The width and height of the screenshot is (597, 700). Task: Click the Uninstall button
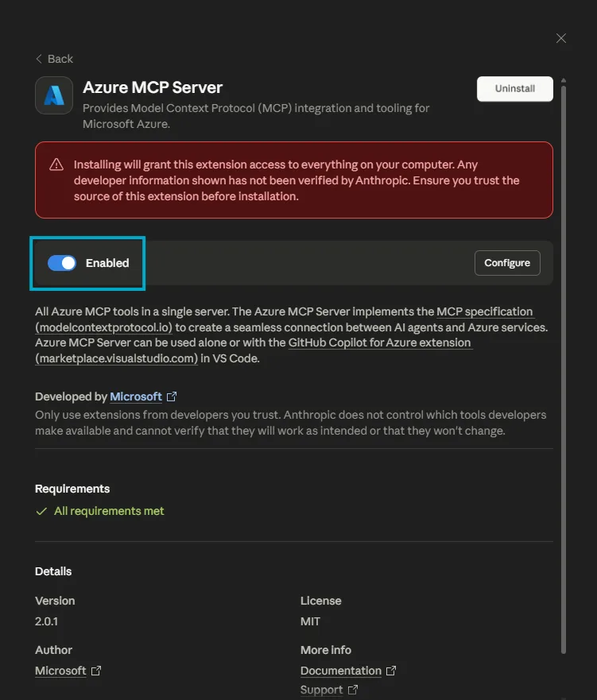pos(514,88)
